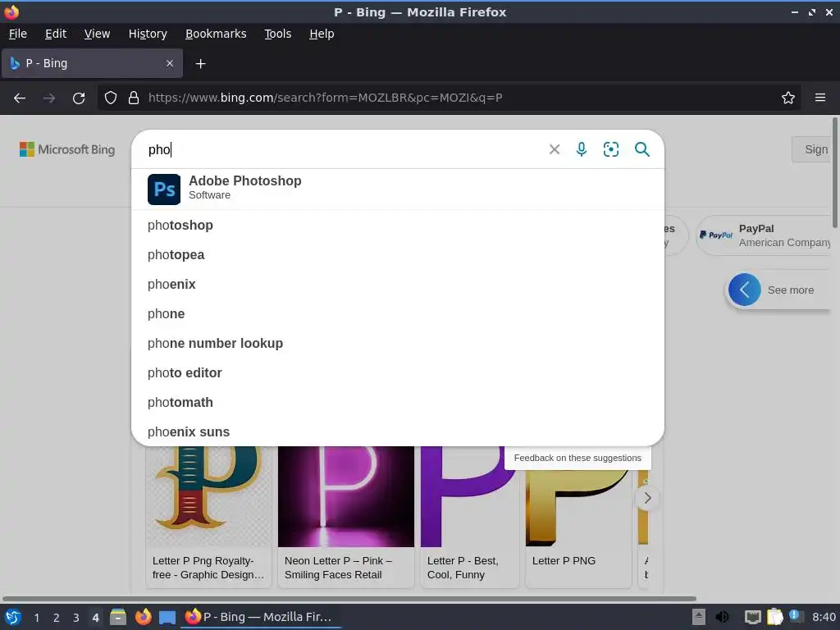The height and width of the screenshot is (630, 840).
Task: Launch Firefox from taskbar quick launch
Action: (x=143, y=617)
